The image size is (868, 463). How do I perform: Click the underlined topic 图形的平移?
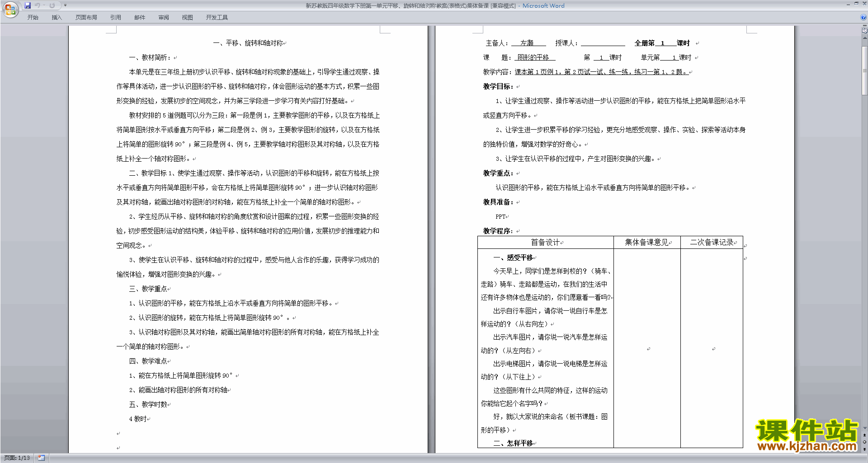[534, 57]
